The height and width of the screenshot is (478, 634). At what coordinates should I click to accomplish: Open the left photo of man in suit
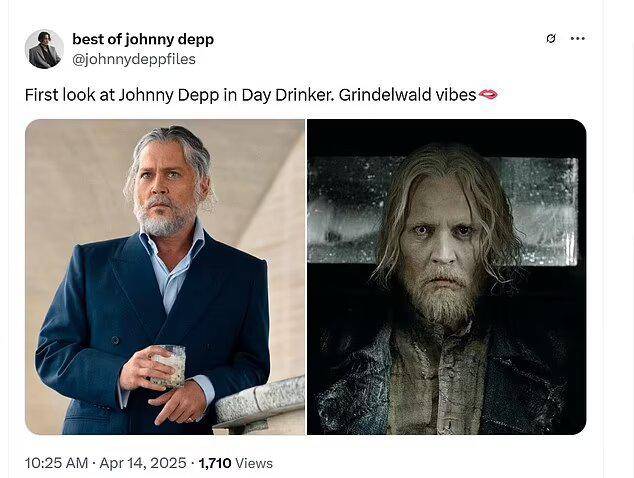tap(165, 277)
